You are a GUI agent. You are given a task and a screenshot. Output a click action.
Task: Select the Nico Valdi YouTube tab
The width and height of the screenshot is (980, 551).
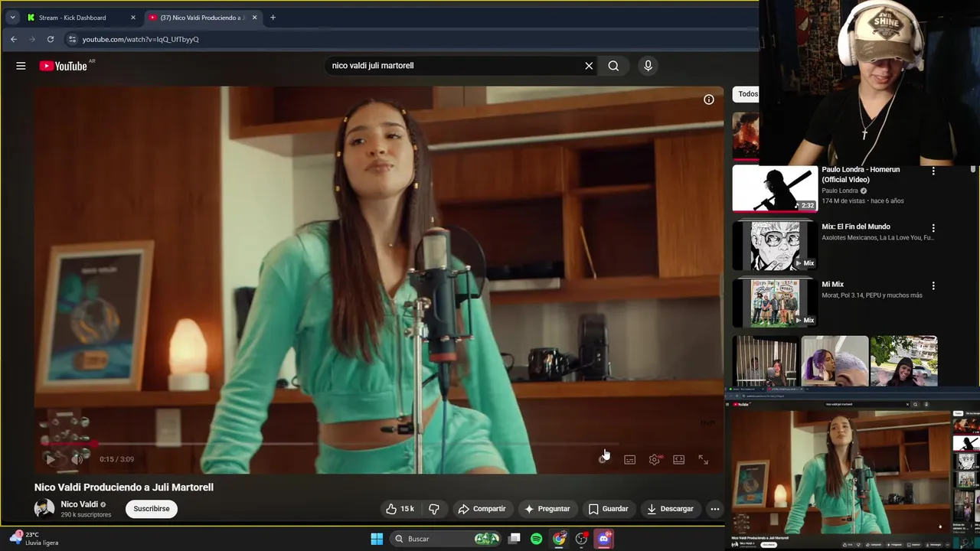click(x=201, y=18)
